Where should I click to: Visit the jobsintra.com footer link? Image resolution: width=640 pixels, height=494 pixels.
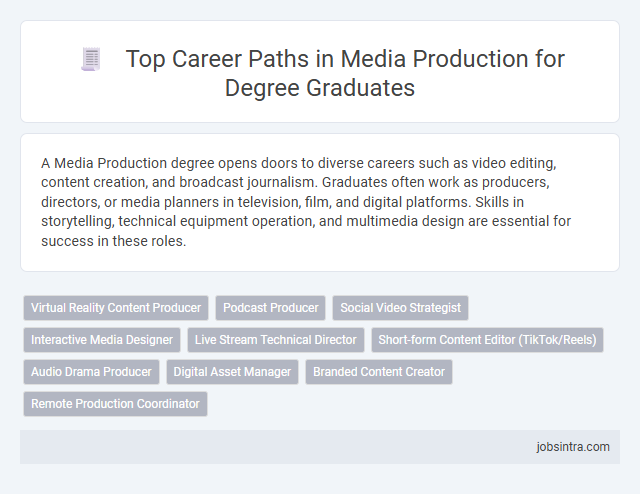click(573, 447)
